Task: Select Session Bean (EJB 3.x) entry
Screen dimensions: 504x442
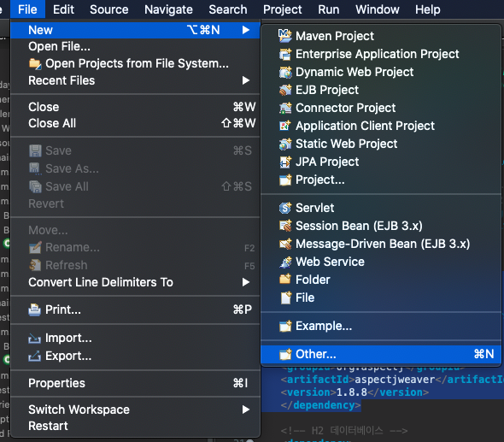Action: tap(381, 226)
